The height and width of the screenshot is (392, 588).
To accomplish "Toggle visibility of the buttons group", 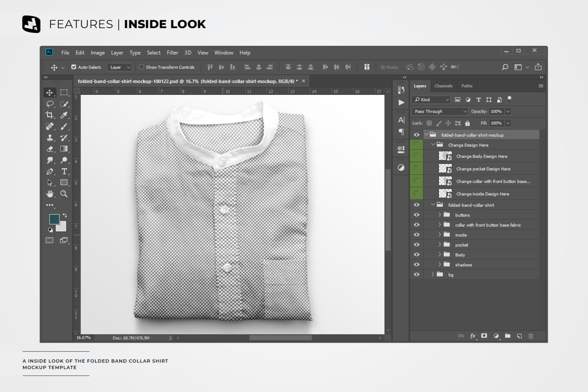I will (416, 215).
